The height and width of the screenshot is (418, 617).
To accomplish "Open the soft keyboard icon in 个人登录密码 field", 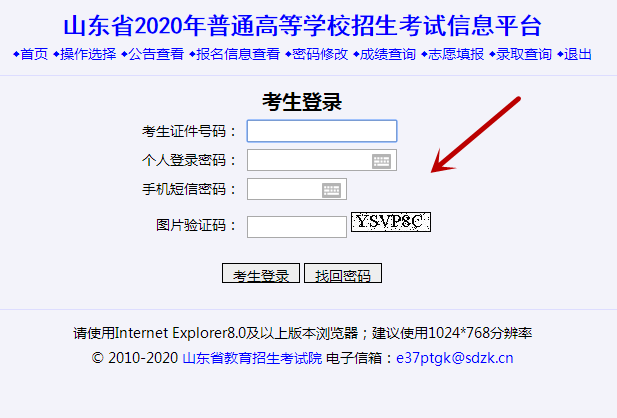I will point(381,161).
